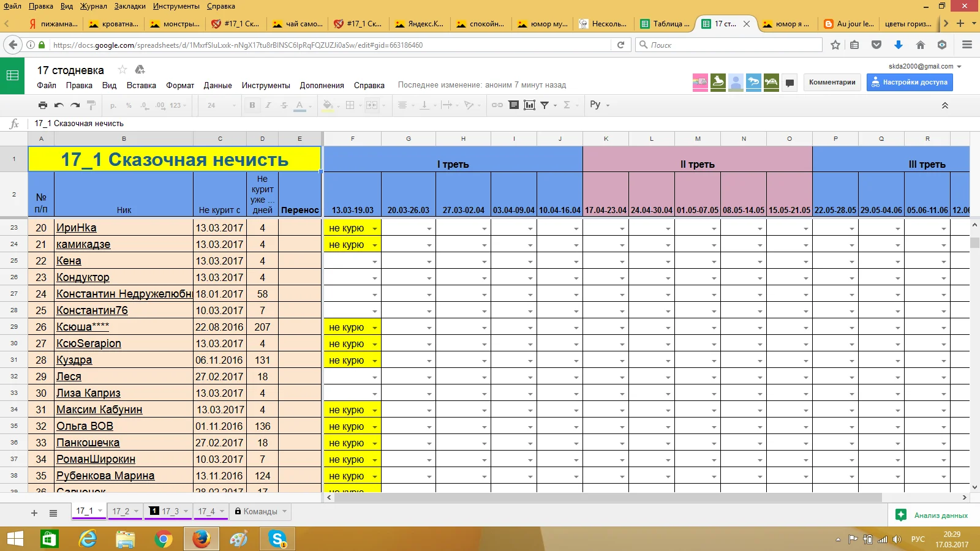Open the Skype icon in the taskbar
980x551 pixels.
(277, 539)
